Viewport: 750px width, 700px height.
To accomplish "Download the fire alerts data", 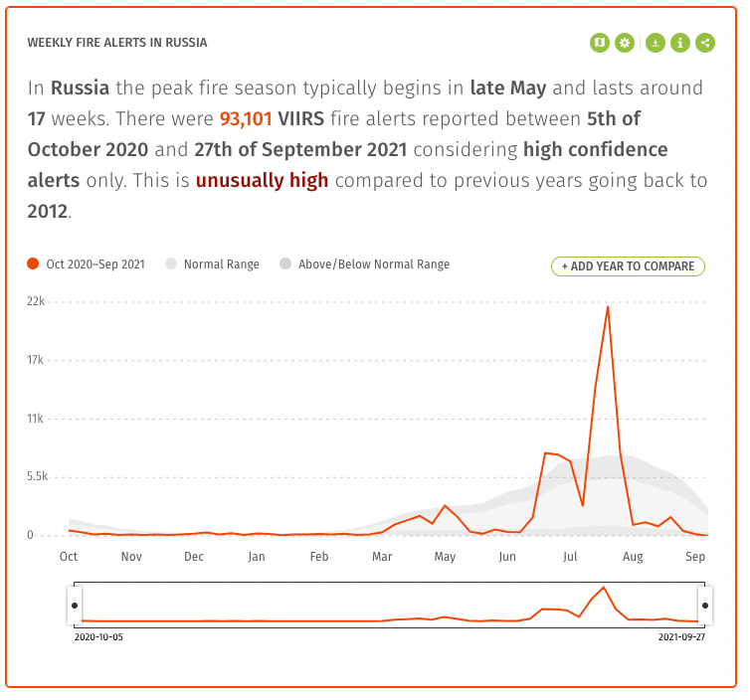I will point(656,43).
